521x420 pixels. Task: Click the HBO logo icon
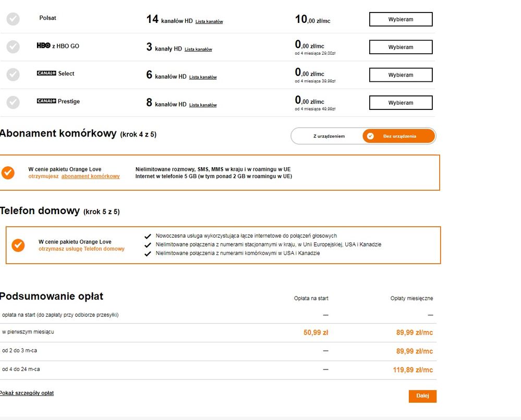[x=43, y=46]
